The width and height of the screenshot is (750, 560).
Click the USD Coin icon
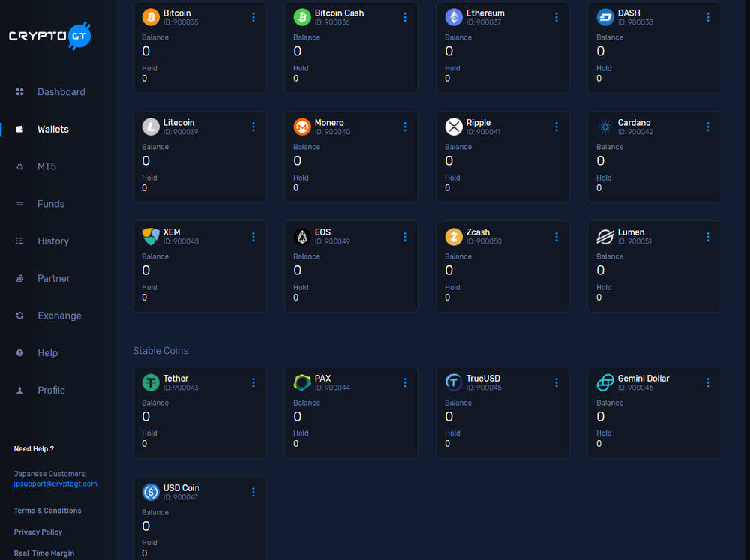click(151, 492)
